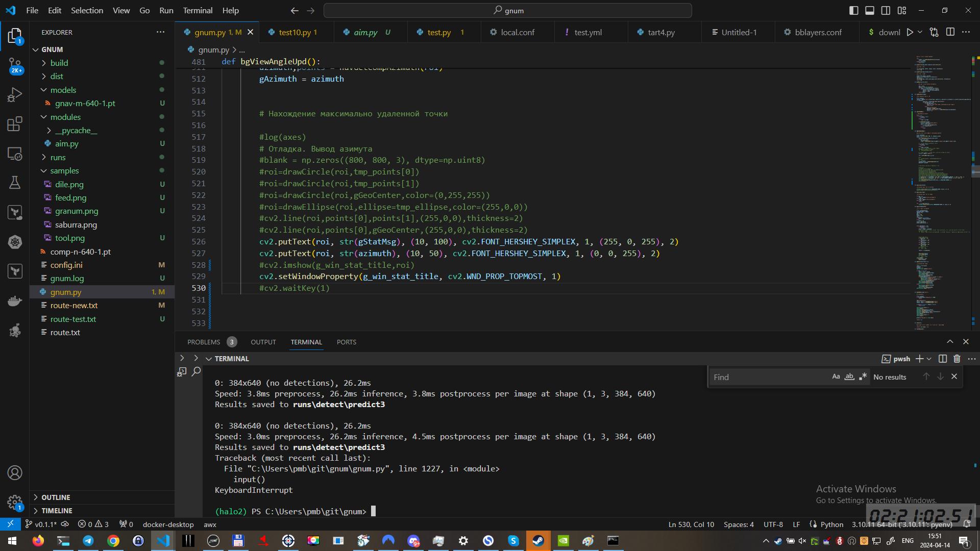
Task: Split the editor right
Action: coord(950,32)
